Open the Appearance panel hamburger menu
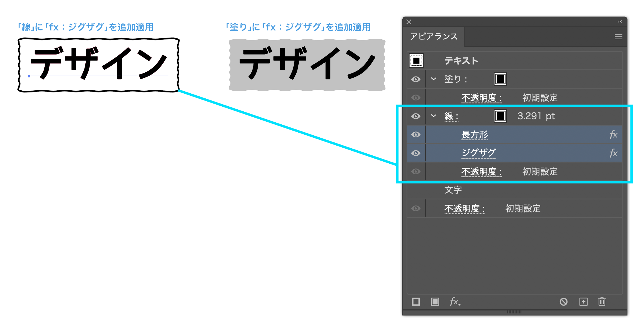 coord(619,37)
